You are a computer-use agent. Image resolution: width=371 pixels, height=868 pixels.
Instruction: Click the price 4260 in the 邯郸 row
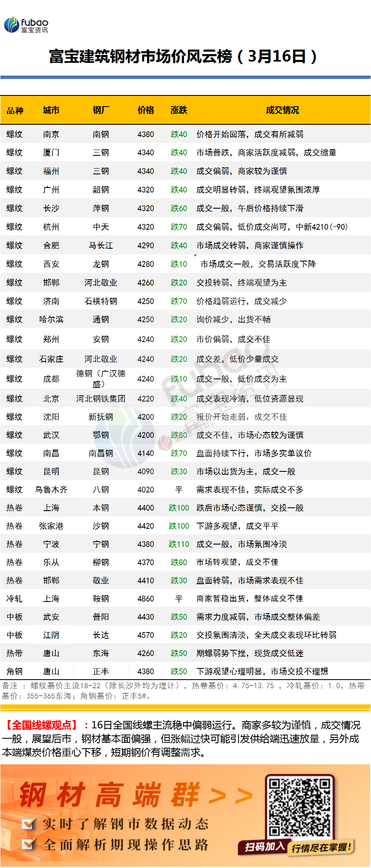click(146, 283)
